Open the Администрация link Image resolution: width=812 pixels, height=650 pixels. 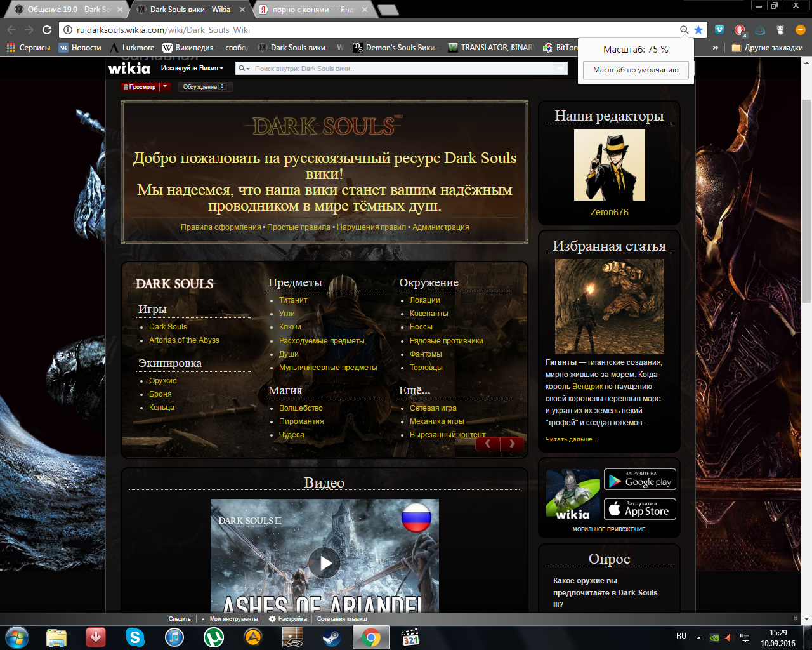tap(441, 227)
